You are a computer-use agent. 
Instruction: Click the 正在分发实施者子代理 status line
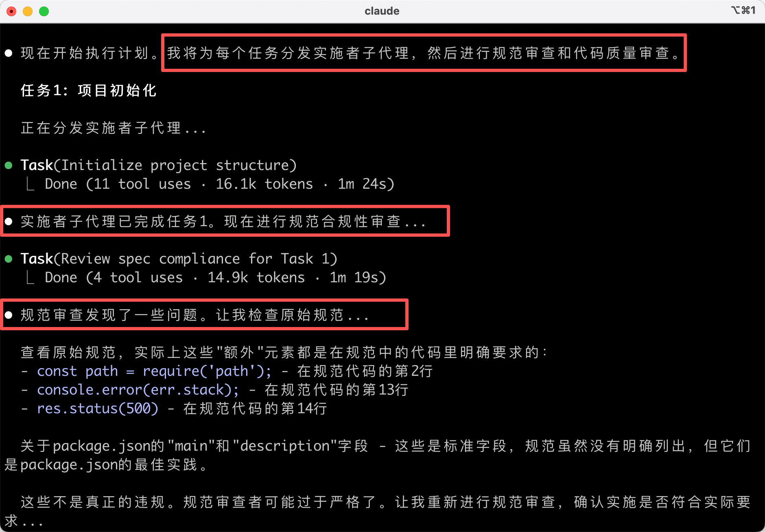click(114, 128)
